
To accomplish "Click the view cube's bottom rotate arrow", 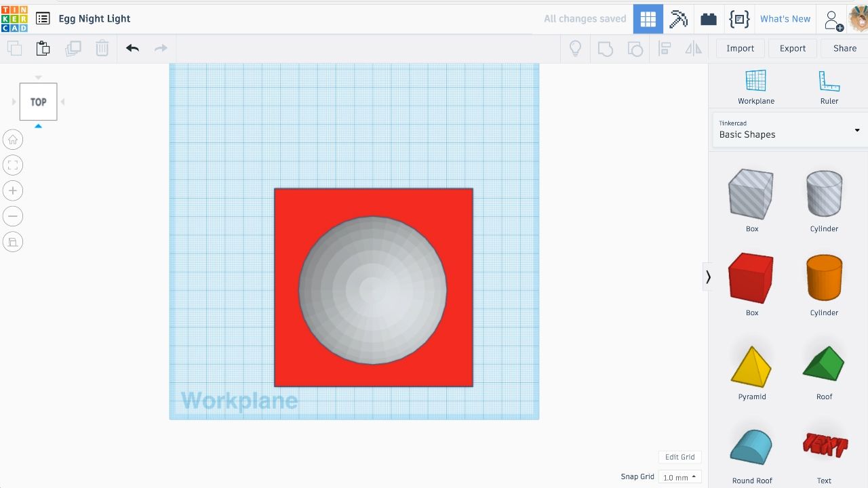I will point(39,126).
